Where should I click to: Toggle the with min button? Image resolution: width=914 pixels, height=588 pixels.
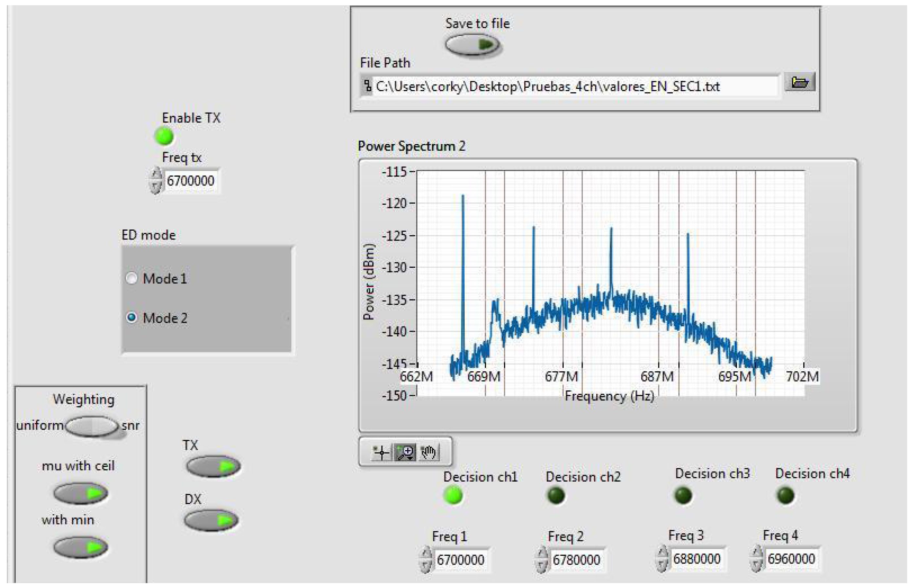(x=81, y=547)
